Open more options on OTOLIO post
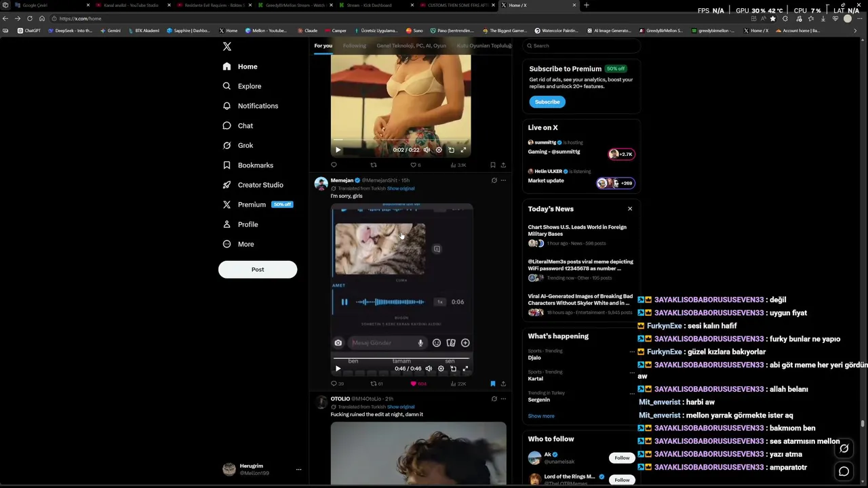868x488 pixels. (x=503, y=399)
